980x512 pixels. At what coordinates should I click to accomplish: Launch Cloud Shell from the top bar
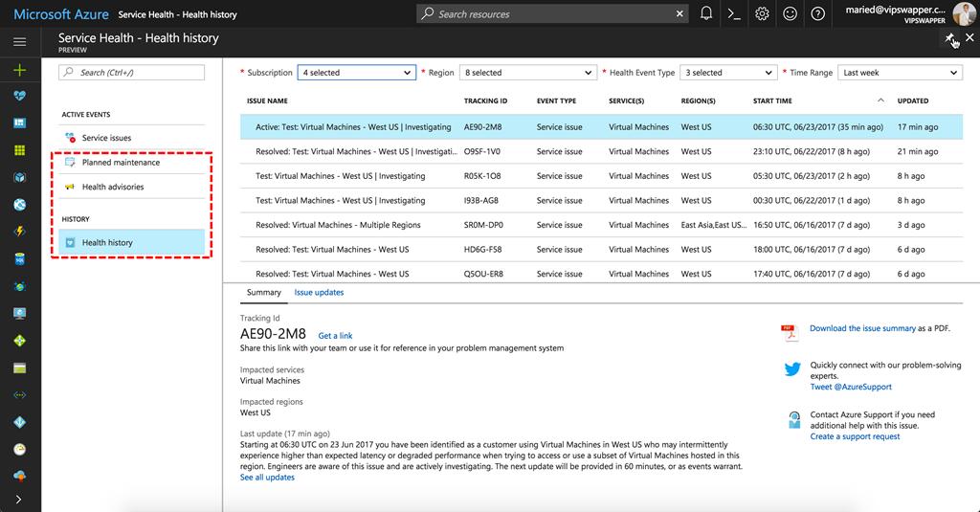pyautogui.click(x=734, y=13)
